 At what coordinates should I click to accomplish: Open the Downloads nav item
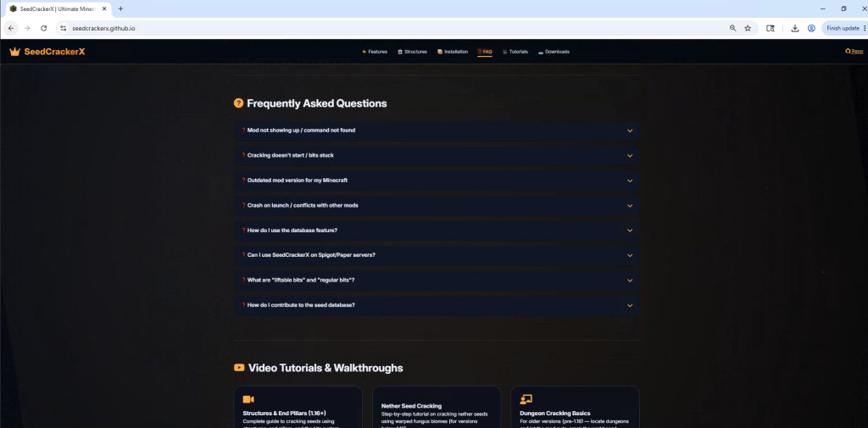pyautogui.click(x=554, y=52)
